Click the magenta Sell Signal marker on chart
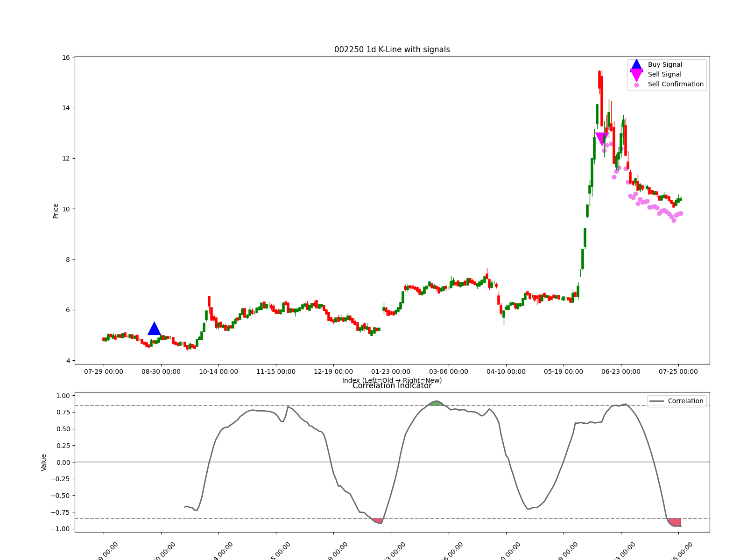 [602, 139]
